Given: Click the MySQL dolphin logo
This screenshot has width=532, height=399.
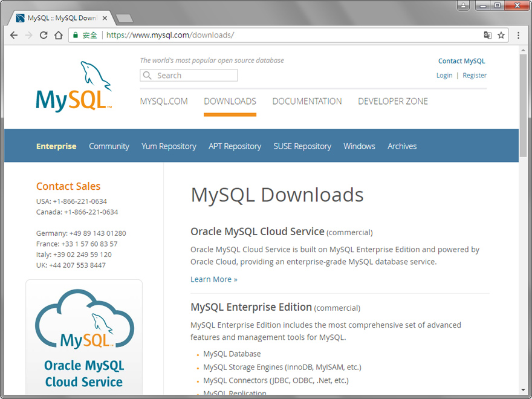Looking at the screenshot, I should [x=74, y=86].
